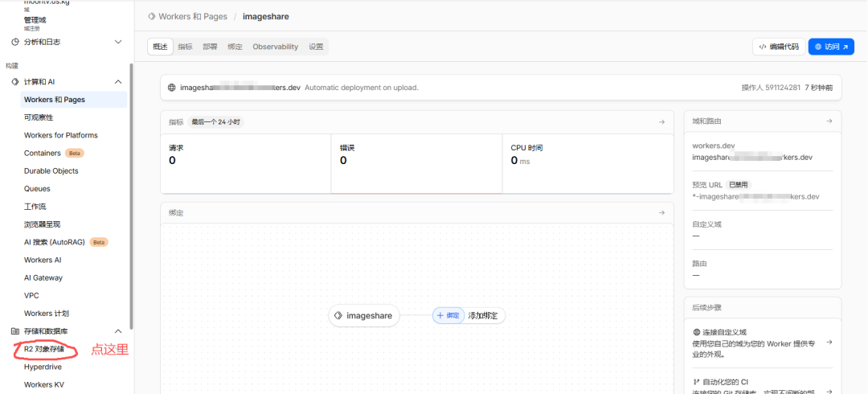Expand the 分析和日志 sidebar section chevron
This screenshot has width=868, height=394.
pyautogui.click(x=118, y=42)
